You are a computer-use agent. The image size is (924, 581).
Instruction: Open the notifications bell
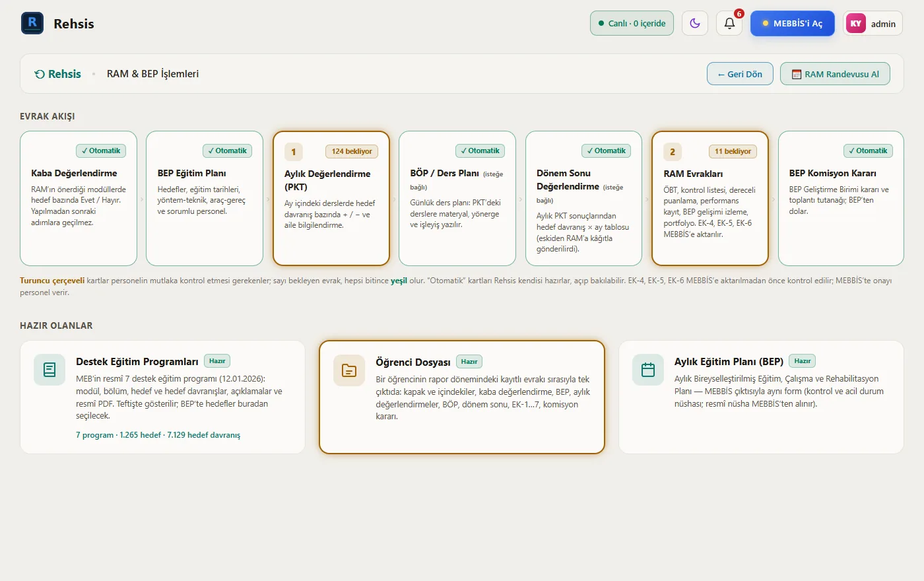(729, 23)
